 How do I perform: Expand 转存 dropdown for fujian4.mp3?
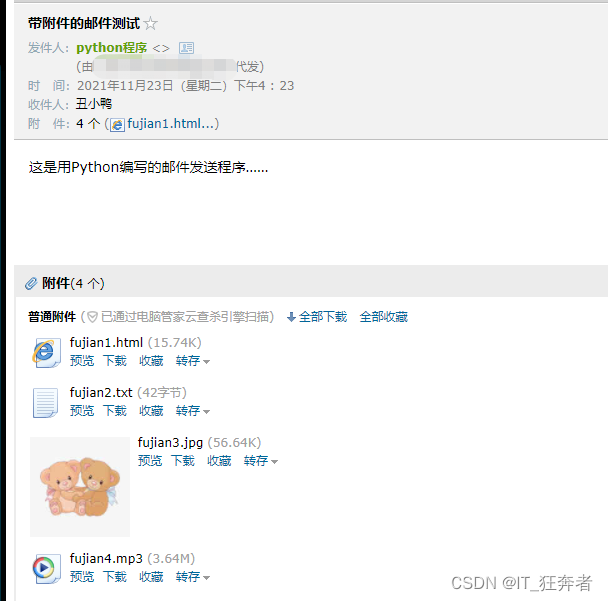tap(193, 577)
